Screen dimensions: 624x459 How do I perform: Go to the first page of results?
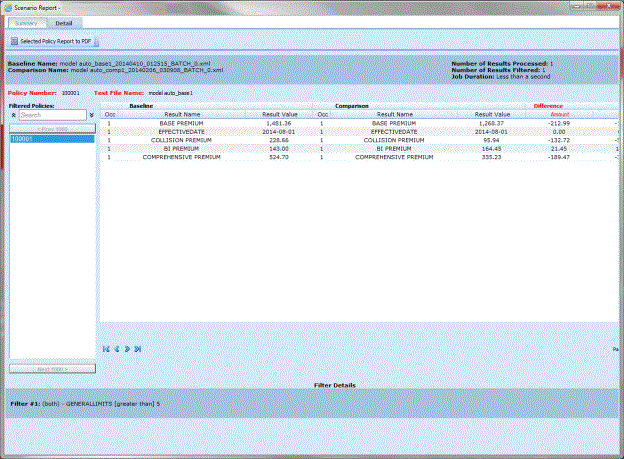click(106, 349)
